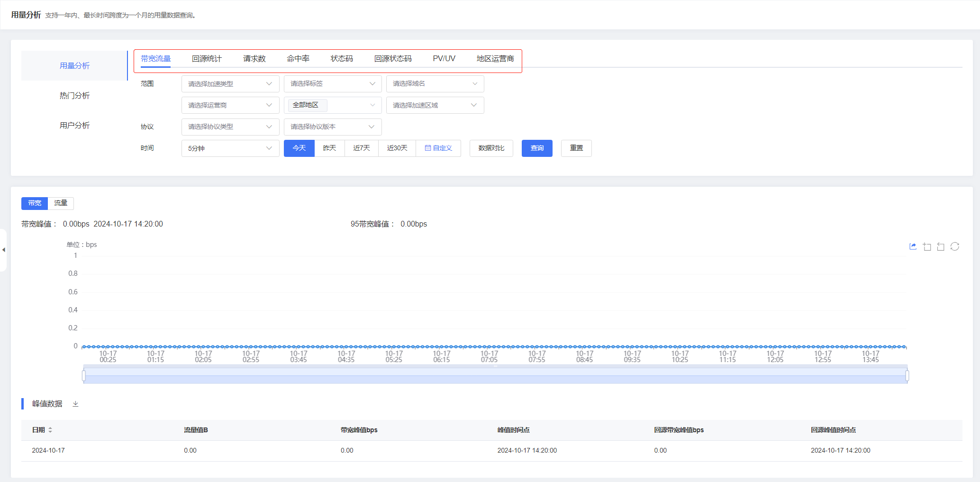This screenshot has width=980, height=482.
Task: Click the left handle of chart zoom slider
Action: 84,376
